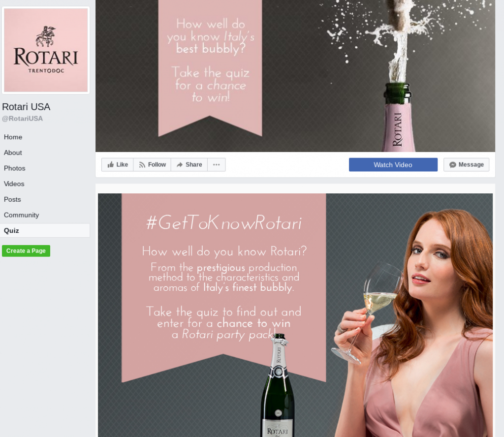Click the Message button
504x437 pixels.
(x=466, y=164)
